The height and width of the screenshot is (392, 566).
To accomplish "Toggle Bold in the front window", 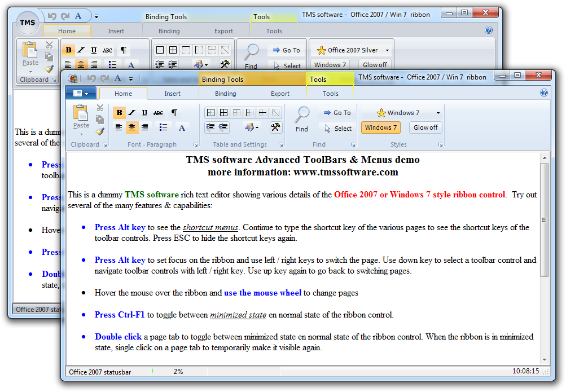I will coord(119,112).
